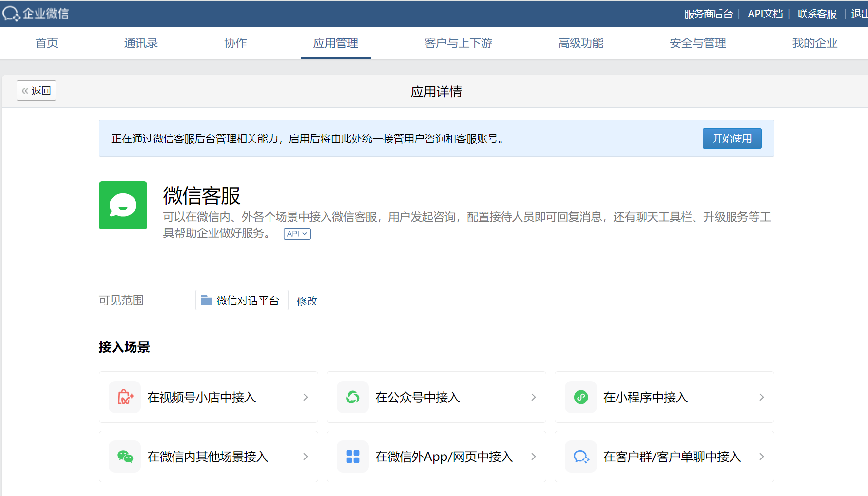
Task: Open 在微信外App/网页中接入 via its chevron
Action: click(534, 457)
